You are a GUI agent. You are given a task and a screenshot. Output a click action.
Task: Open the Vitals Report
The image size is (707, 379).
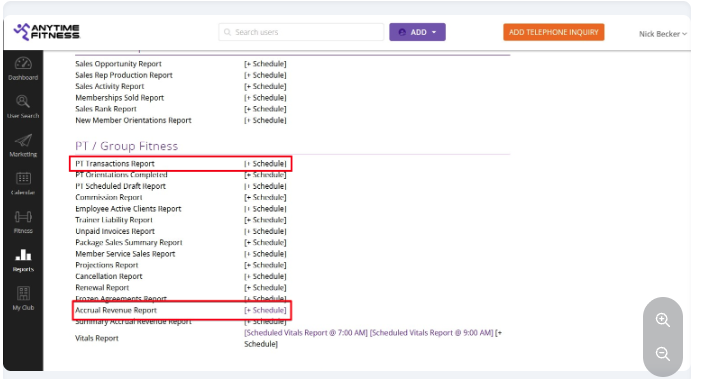click(x=96, y=338)
